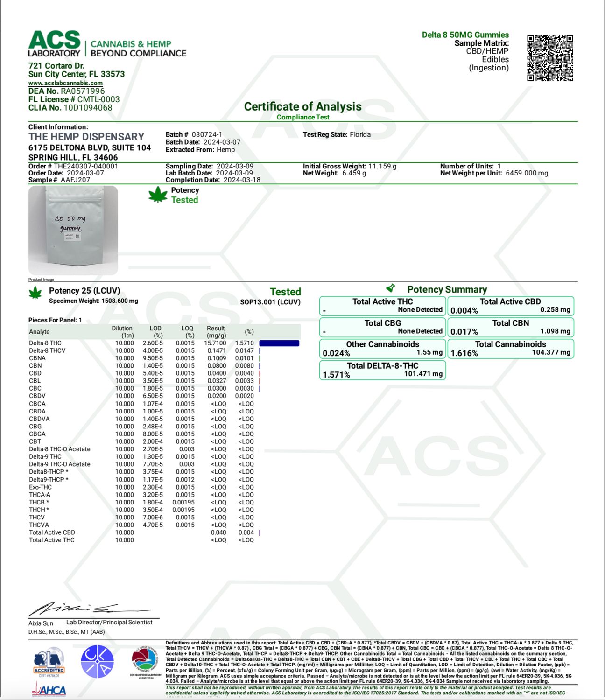Image resolution: width=605 pixels, height=700 pixels.
Task: Click the Result (mg/g) column header
Action: click(x=216, y=332)
